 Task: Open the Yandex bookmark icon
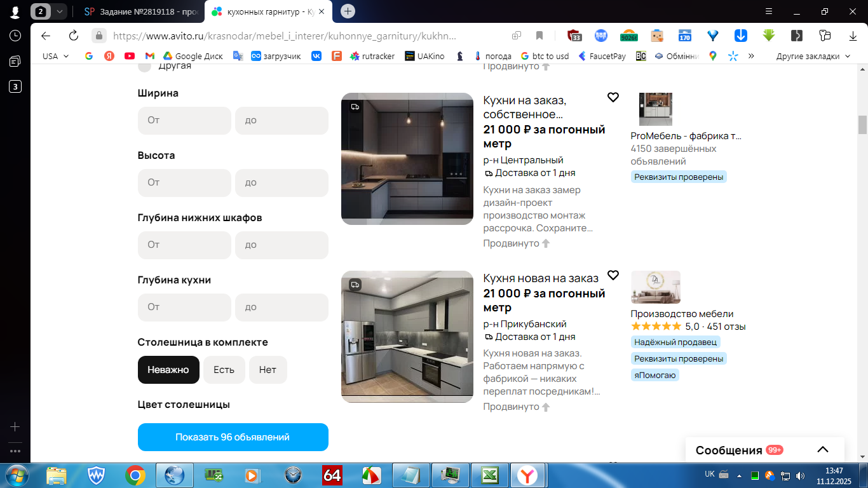tap(109, 56)
